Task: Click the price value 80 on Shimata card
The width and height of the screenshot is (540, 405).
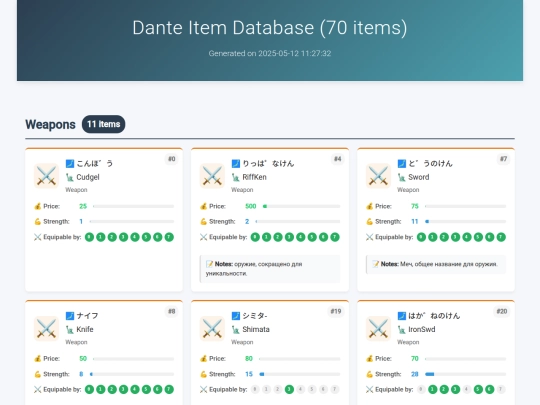Action: (249, 359)
